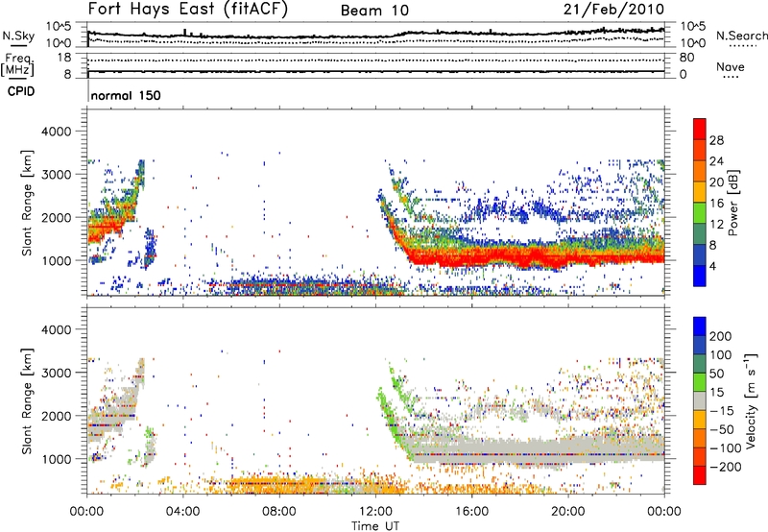
Task: Click the "normal 150" CPID text
Action: coord(126,95)
